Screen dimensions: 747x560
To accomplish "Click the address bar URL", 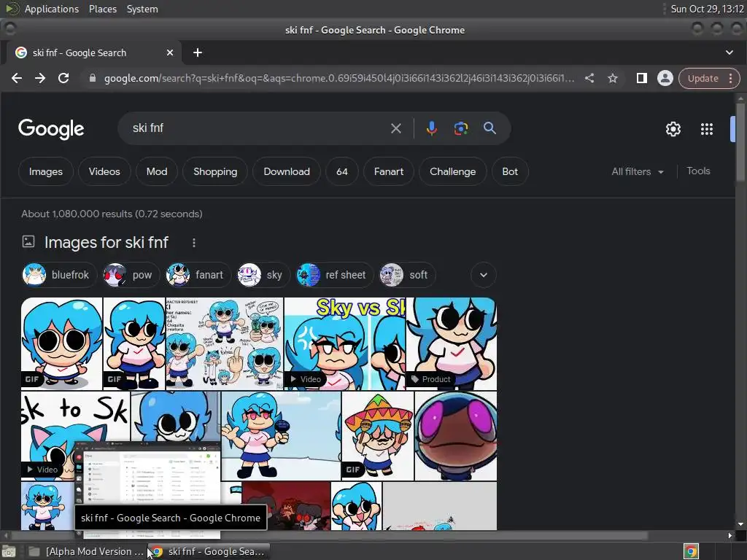I will (339, 79).
